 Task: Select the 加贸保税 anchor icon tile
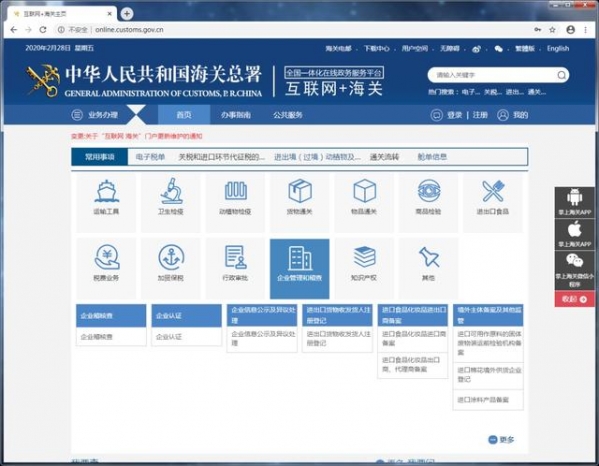coord(170,269)
